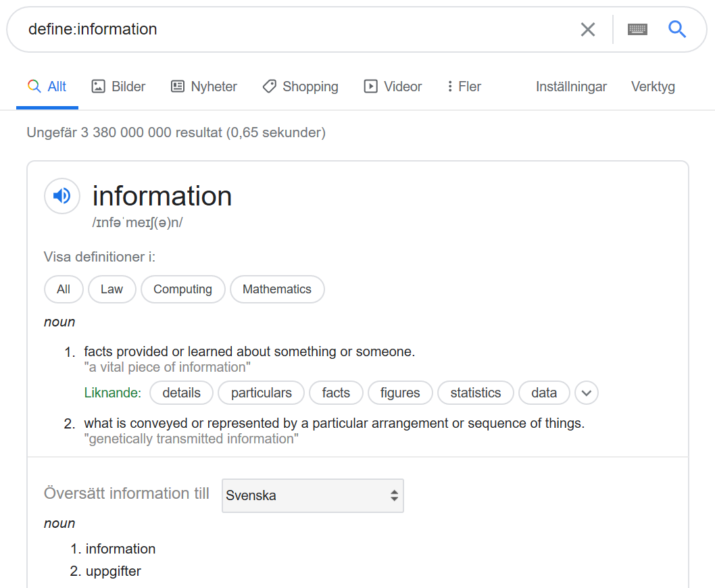This screenshot has width=715, height=588.
Task: Click the image icon beside Bilder
Action: point(98,87)
